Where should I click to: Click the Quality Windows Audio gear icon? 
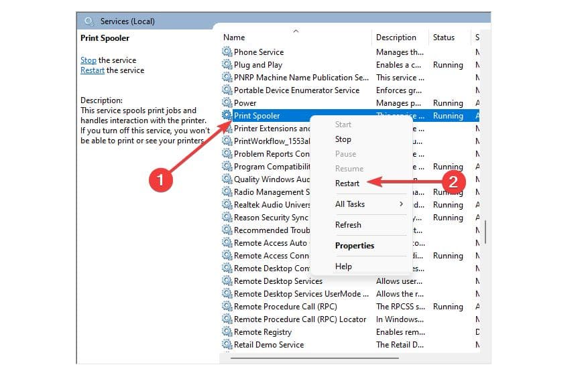[227, 179]
